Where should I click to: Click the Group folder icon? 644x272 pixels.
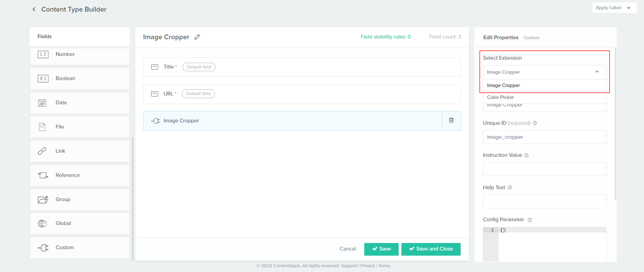tap(43, 199)
